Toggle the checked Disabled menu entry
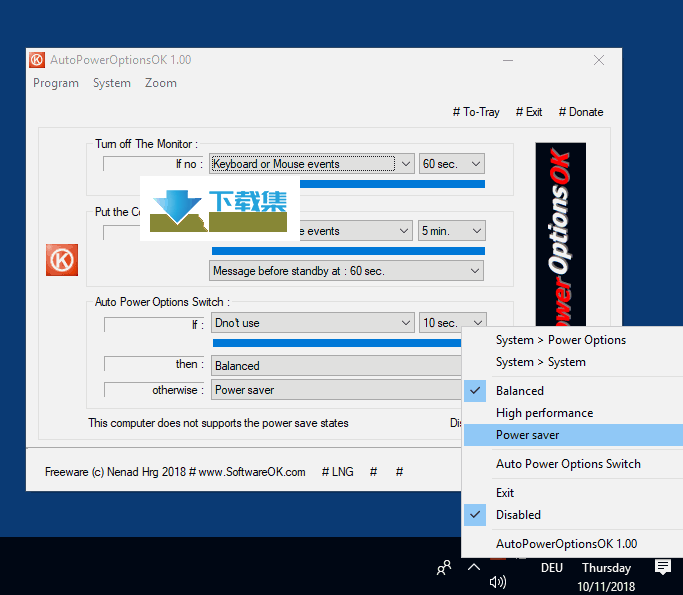The width and height of the screenshot is (683, 595). (573, 515)
